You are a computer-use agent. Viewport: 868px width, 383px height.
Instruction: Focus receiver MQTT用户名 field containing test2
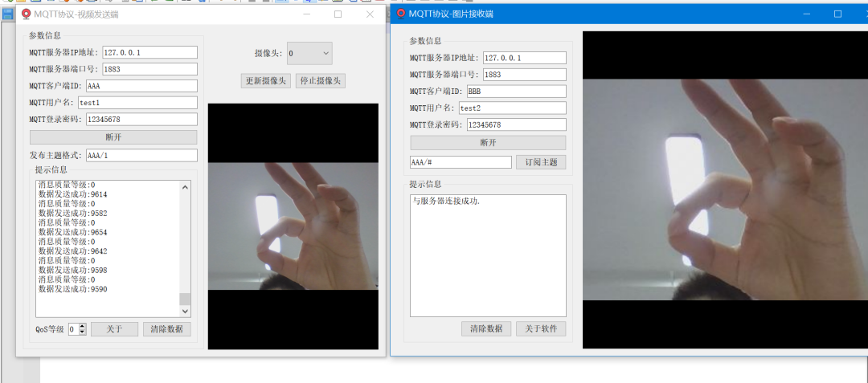(513, 108)
